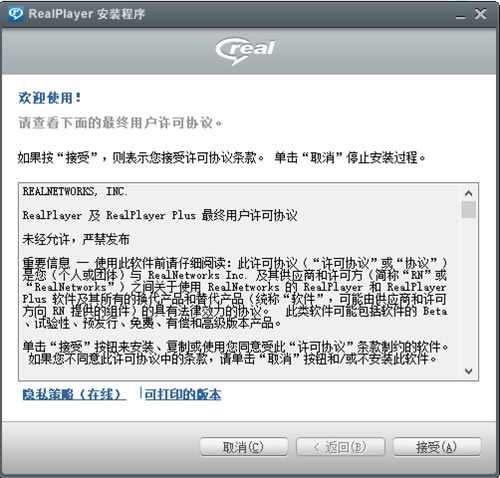Viewport: 500px width, 478px height.
Task: Click the 取消(C) button
Action: point(244,447)
